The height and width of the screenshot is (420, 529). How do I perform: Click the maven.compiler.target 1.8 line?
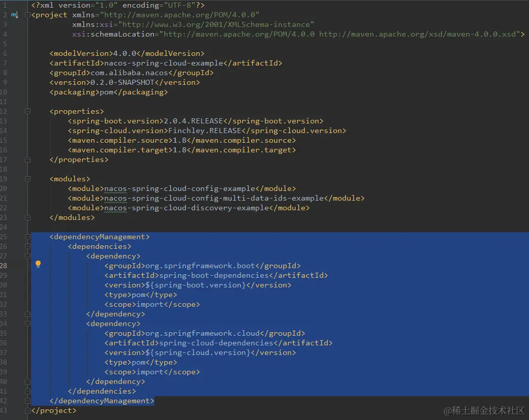coord(182,150)
